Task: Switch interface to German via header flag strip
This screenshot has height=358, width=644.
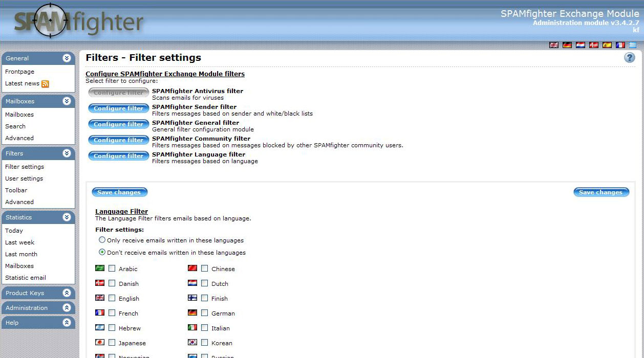Action: (567, 45)
